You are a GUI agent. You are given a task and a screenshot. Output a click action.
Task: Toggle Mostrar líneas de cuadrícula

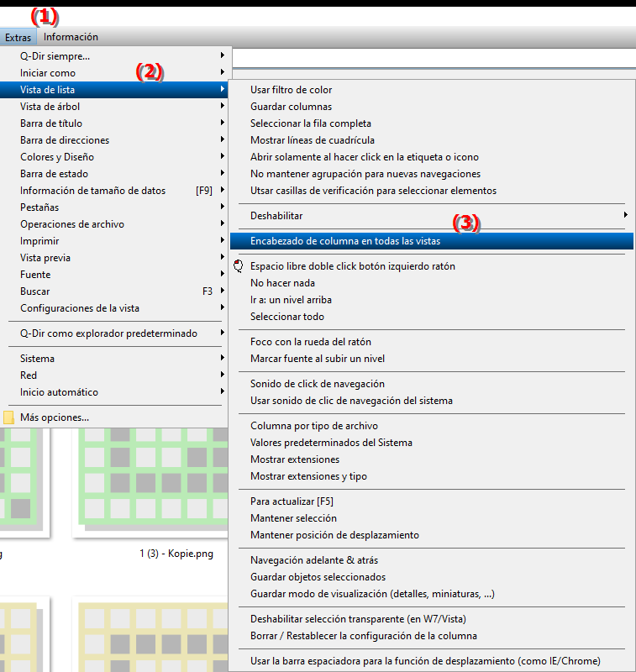[432, 140]
